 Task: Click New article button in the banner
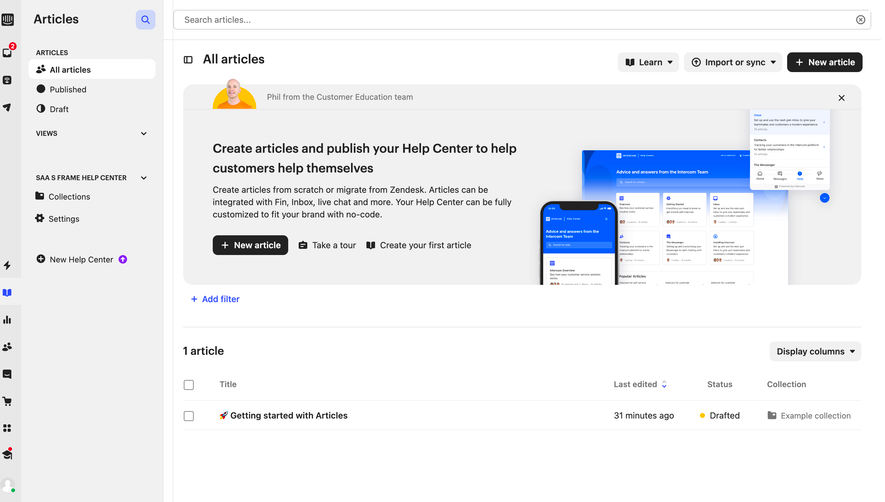(x=250, y=245)
